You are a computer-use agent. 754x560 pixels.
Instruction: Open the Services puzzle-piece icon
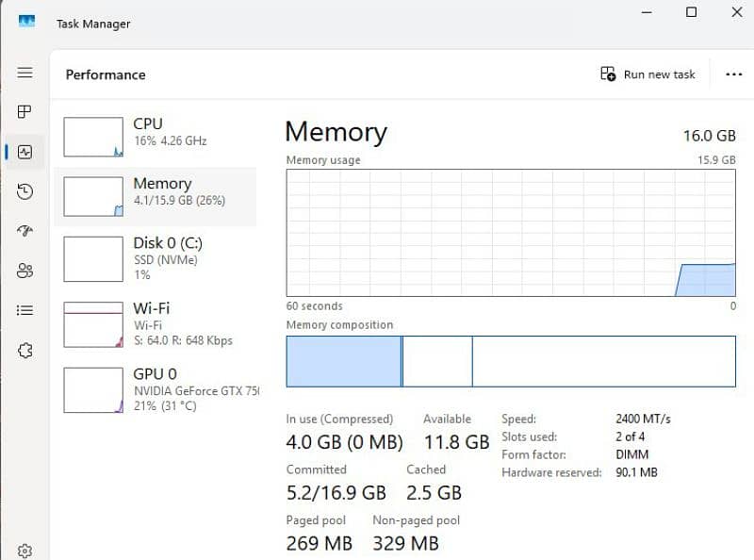click(x=25, y=351)
